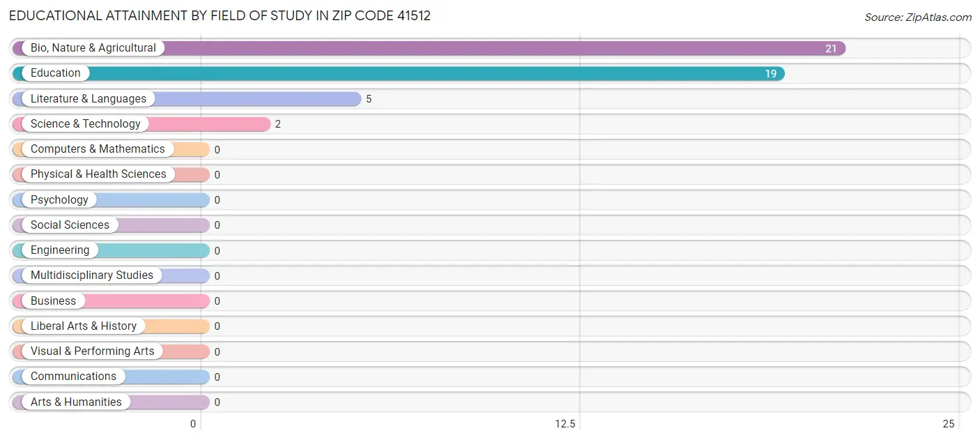Select the Liberal Arts & History label

tap(84, 326)
